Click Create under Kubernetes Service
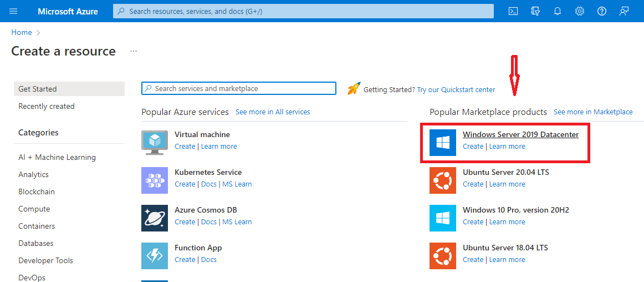The width and height of the screenshot is (644, 282). click(185, 184)
